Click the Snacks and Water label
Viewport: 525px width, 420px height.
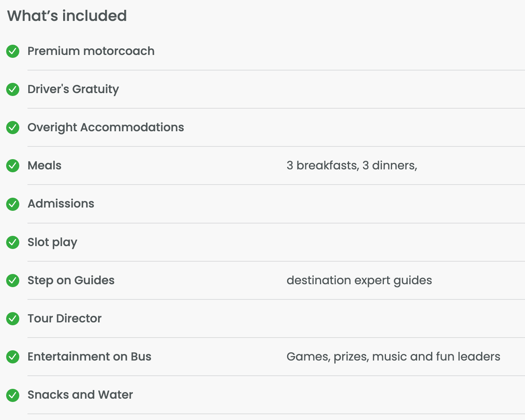(80, 395)
